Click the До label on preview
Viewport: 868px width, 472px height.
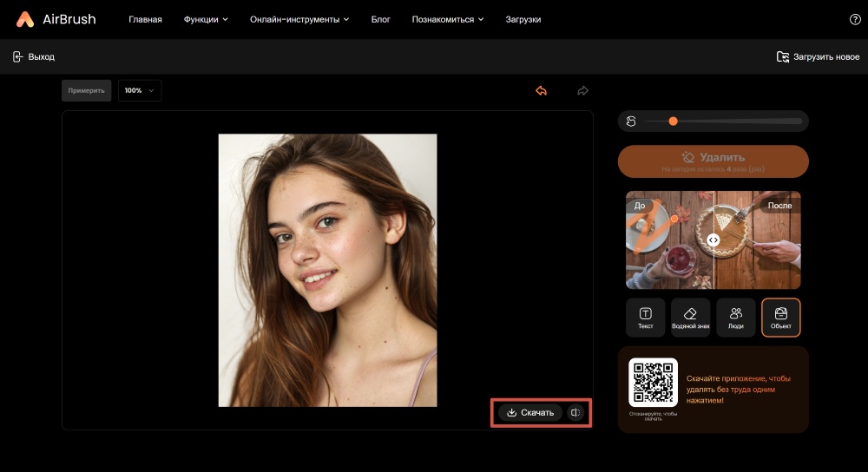640,206
